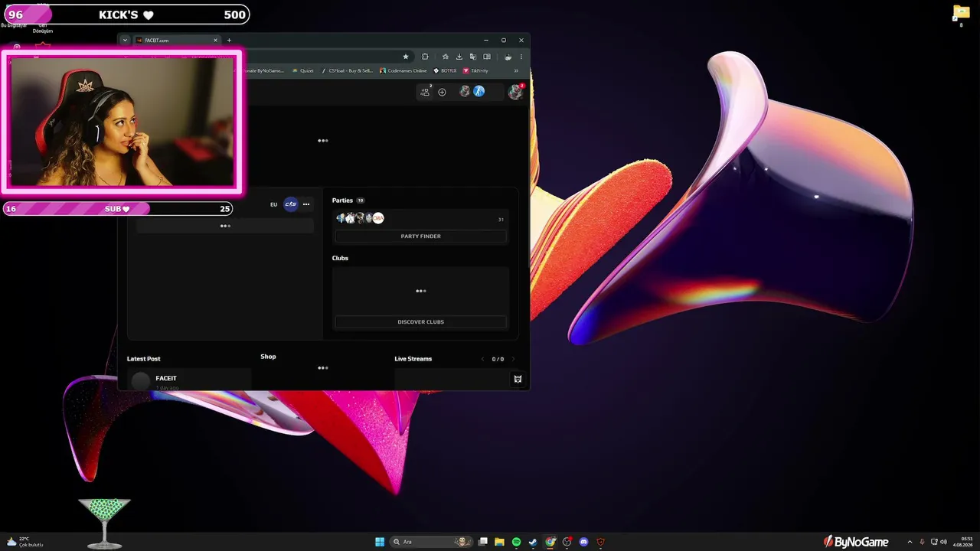Image resolution: width=980 pixels, height=551 pixels.
Task: Open the three-dot menu beside CFS badge
Action: [x=306, y=204]
